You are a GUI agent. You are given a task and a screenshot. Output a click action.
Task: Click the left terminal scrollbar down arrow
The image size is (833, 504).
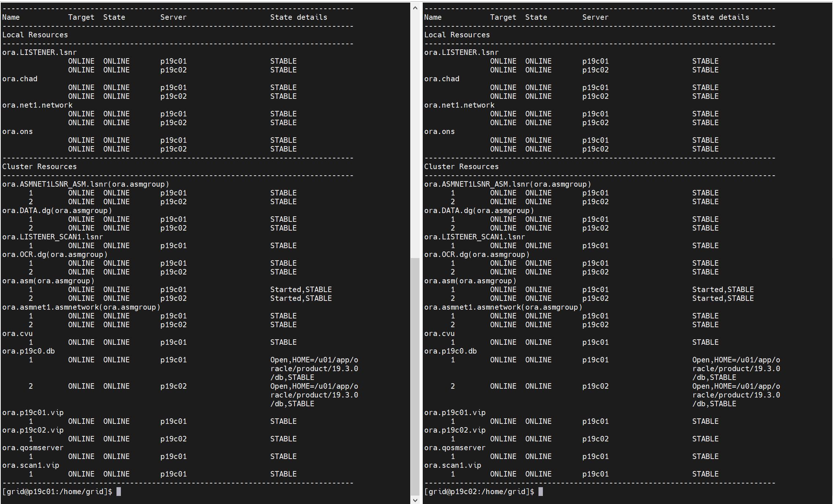coord(415,500)
